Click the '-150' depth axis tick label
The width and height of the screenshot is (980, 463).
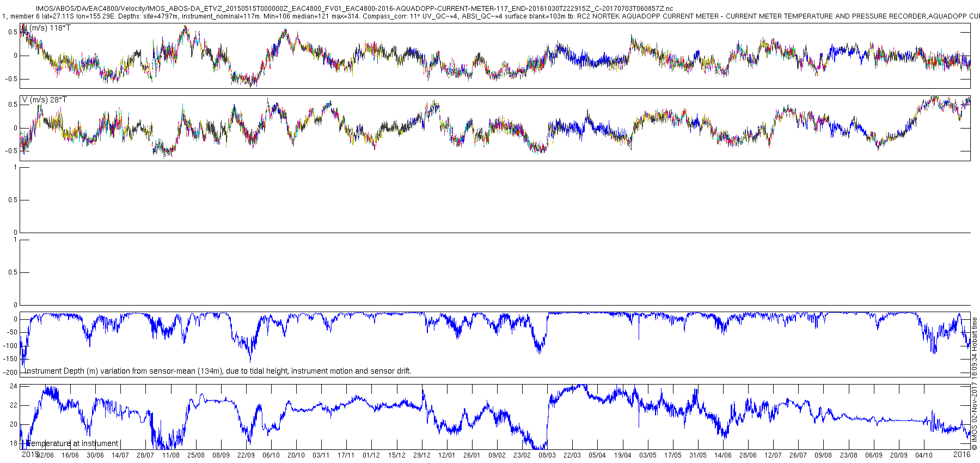[x=10, y=360]
